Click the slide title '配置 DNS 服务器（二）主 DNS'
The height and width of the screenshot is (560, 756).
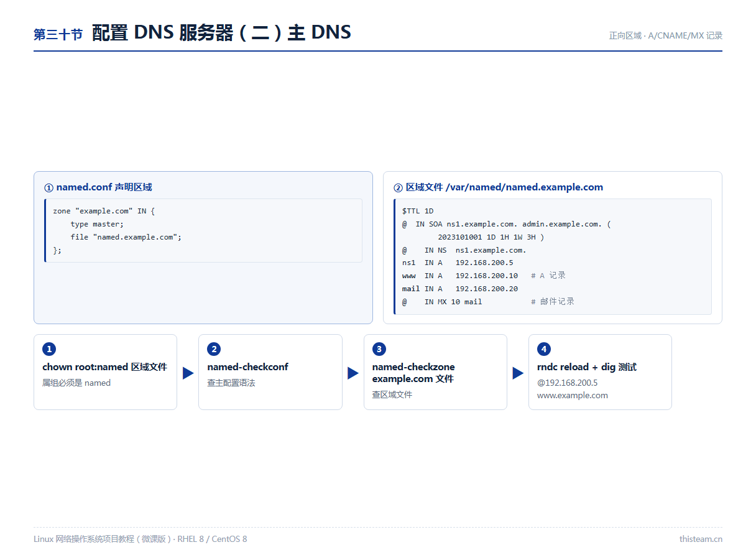221,32
